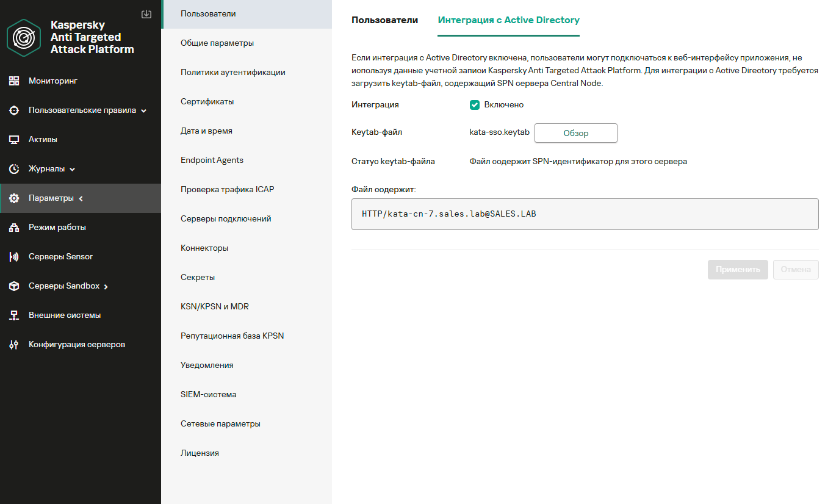Viewport: 839px width, 504px height.
Task: Click the Внешние системы icon
Action: [x=14, y=315]
